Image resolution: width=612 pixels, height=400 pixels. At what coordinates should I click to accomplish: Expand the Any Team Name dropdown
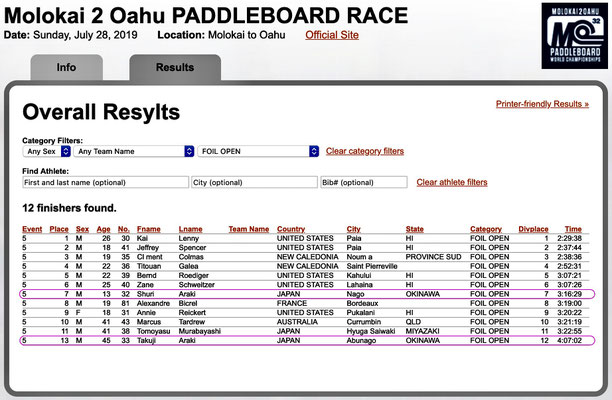click(134, 151)
